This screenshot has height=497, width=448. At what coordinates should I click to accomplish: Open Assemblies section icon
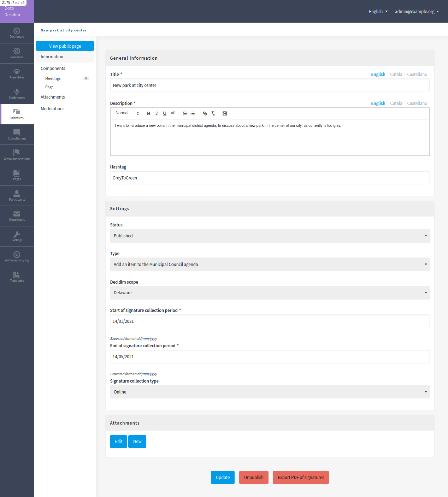tap(17, 73)
